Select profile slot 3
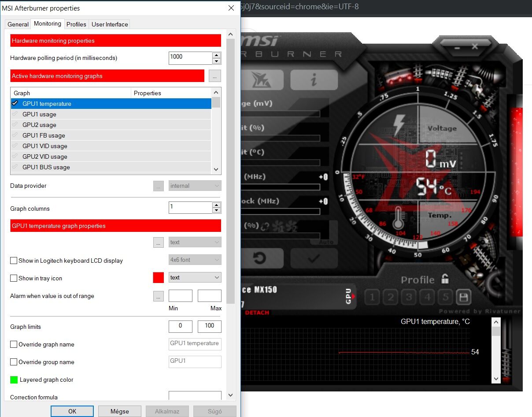This screenshot has width=532, height=417. click(x=409, y=297)
